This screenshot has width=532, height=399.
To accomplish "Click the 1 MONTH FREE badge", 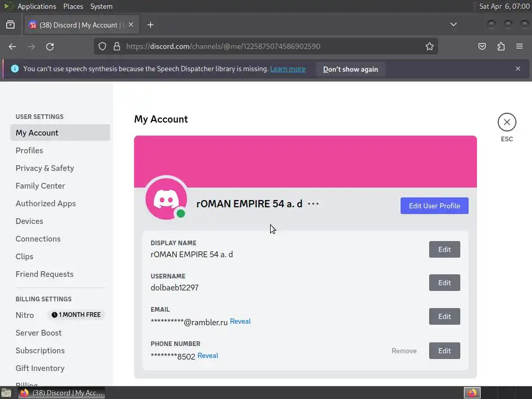I will pos(76,315).
